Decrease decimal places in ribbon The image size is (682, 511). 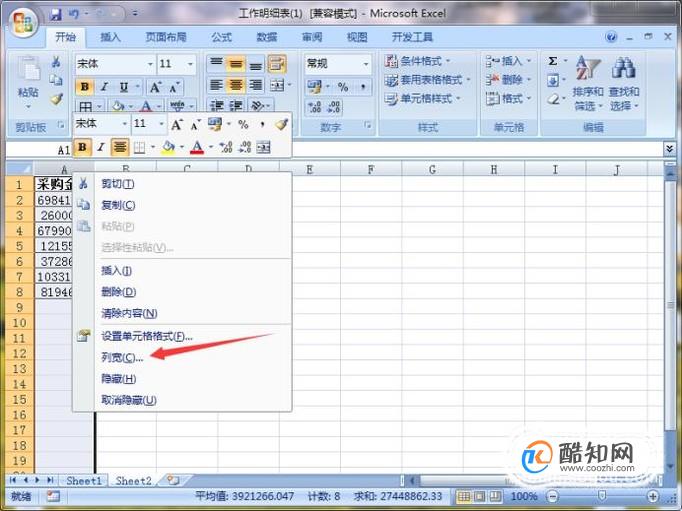point(334,107)
